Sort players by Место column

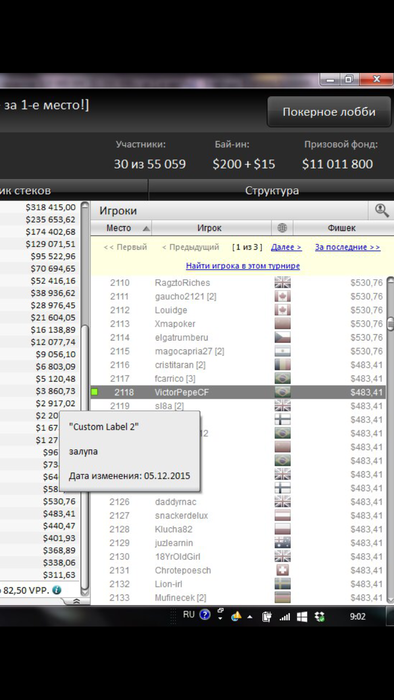coord(121,228)
